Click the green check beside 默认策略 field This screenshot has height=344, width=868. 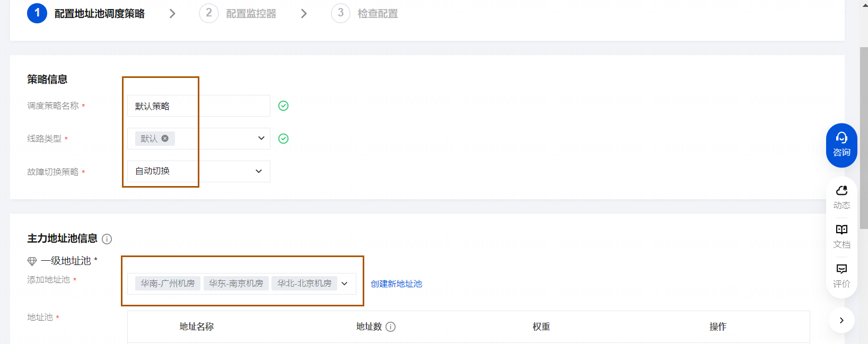[284, 106]
